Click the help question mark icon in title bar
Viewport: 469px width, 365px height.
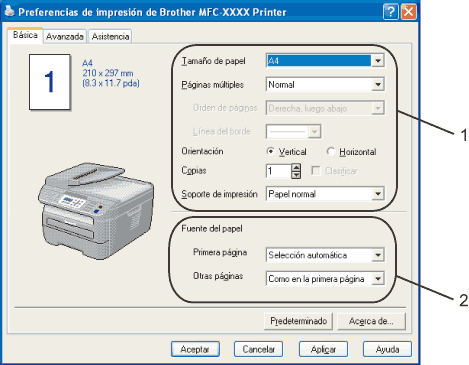tap(391, 12)
